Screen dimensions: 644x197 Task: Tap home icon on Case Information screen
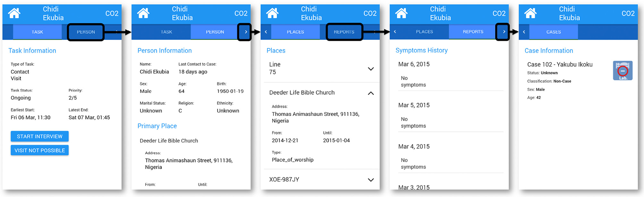[x=530, y=13]
